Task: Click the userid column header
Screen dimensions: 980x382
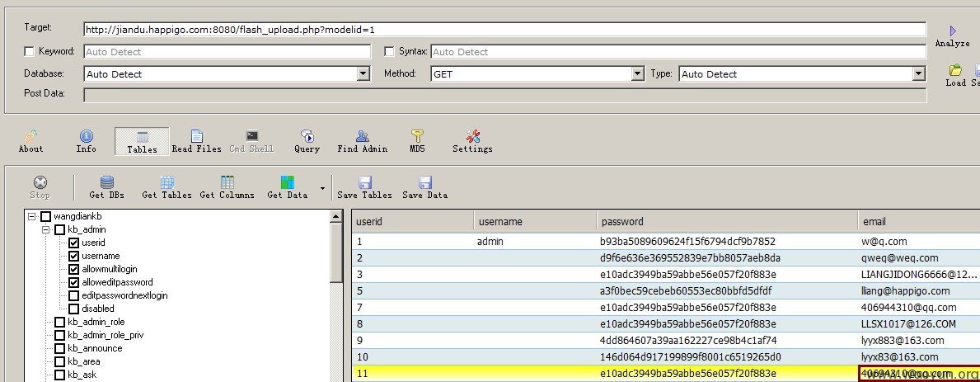Action: [x=413, y=221]
